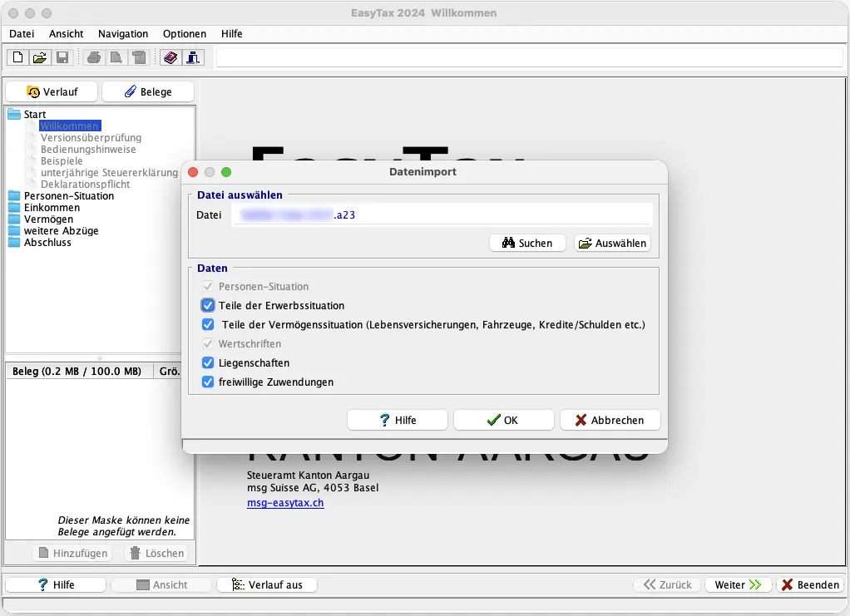Click the Auswählen file button
Image resolution: width=850 pixels, height=616 pixels.
tap(612, 243)
